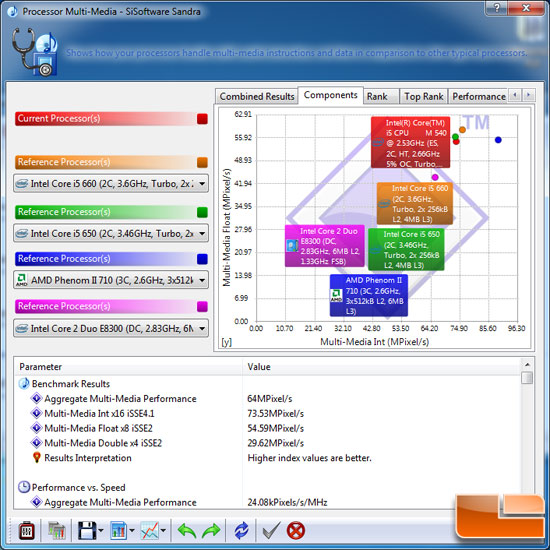The width and height of the screenshot is (550, 550).
Task: Click the blue data point on the chart
Action: [x=498, y=140]
